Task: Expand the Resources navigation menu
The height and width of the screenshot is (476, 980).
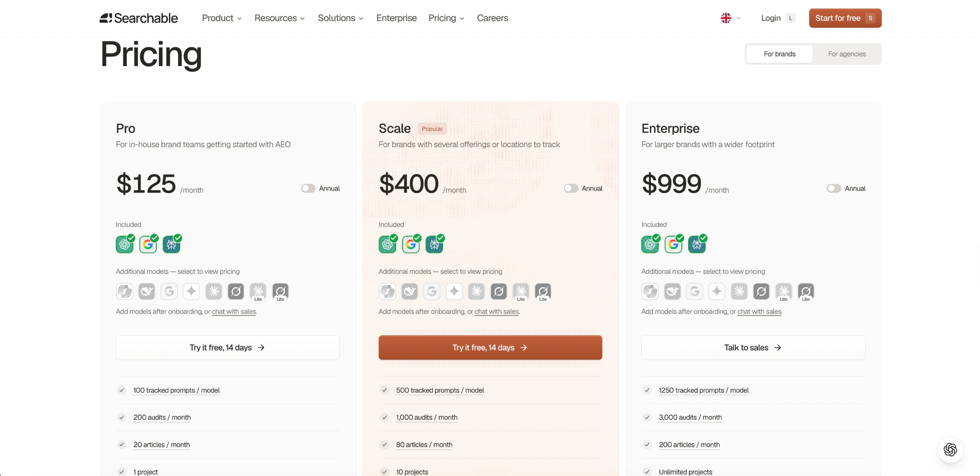Action: [x=279, y=18]
